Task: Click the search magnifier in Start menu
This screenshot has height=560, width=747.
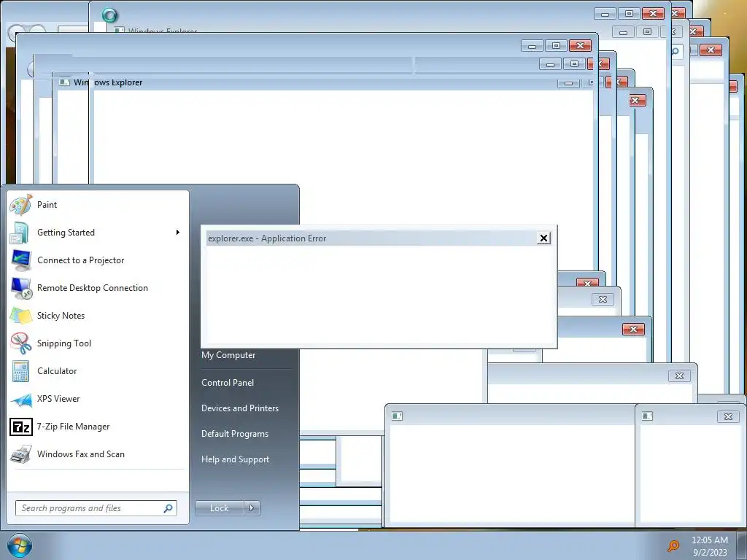Action: click(169, 508)
